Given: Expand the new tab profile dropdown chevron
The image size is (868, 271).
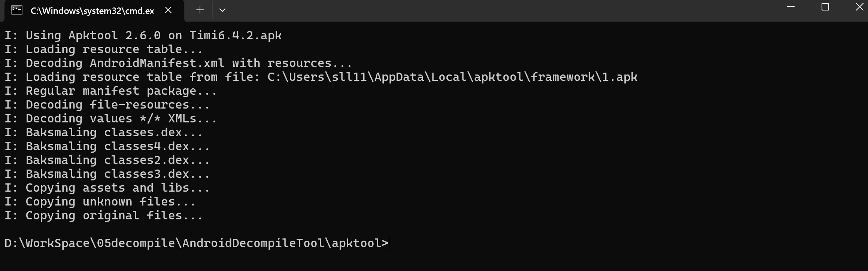Looking at the screenshot, I should 222,10.
